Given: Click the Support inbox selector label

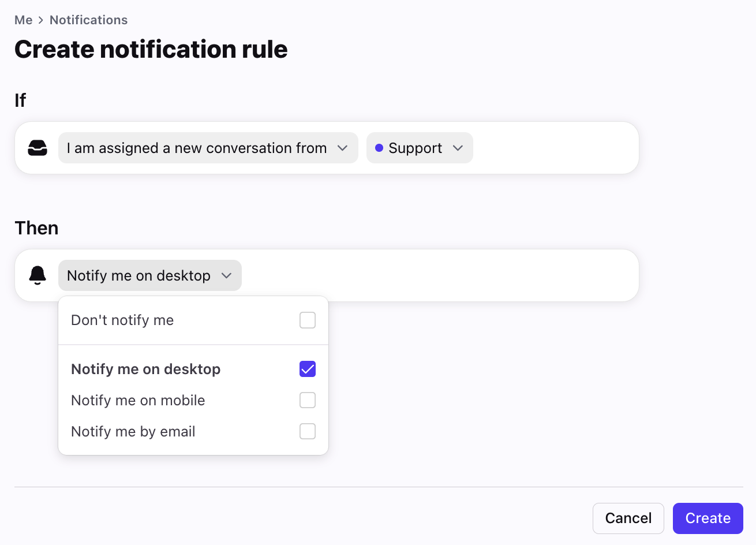Looking at the screenshot, I should pos(416,148).
